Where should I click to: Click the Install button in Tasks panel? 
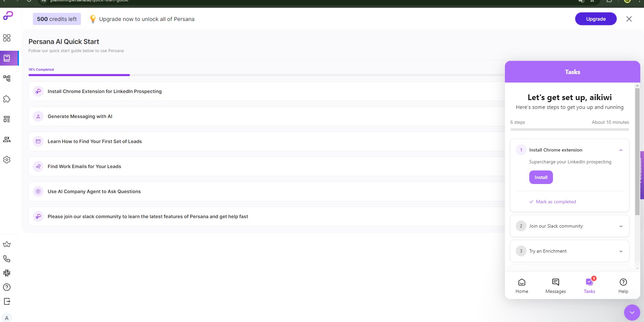click(x=541, y=177)
